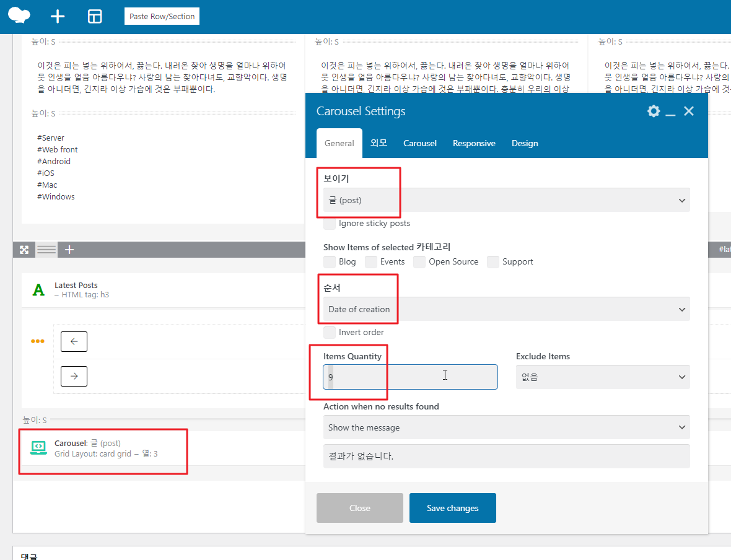Click the row fullscreen expand icon
The height and width of the screenshot is (560, 731).
coord(24,250)
